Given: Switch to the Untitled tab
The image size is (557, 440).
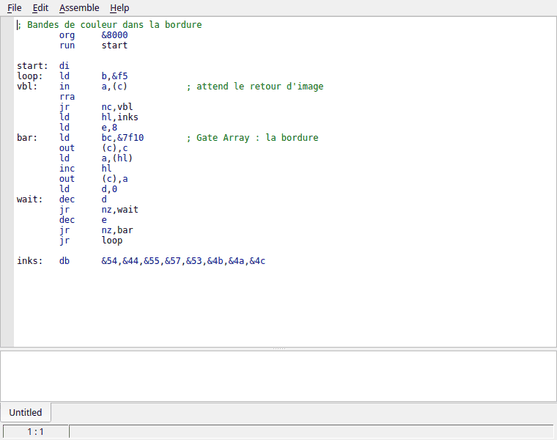Looking at the screenshot, I should pos(25,412).
